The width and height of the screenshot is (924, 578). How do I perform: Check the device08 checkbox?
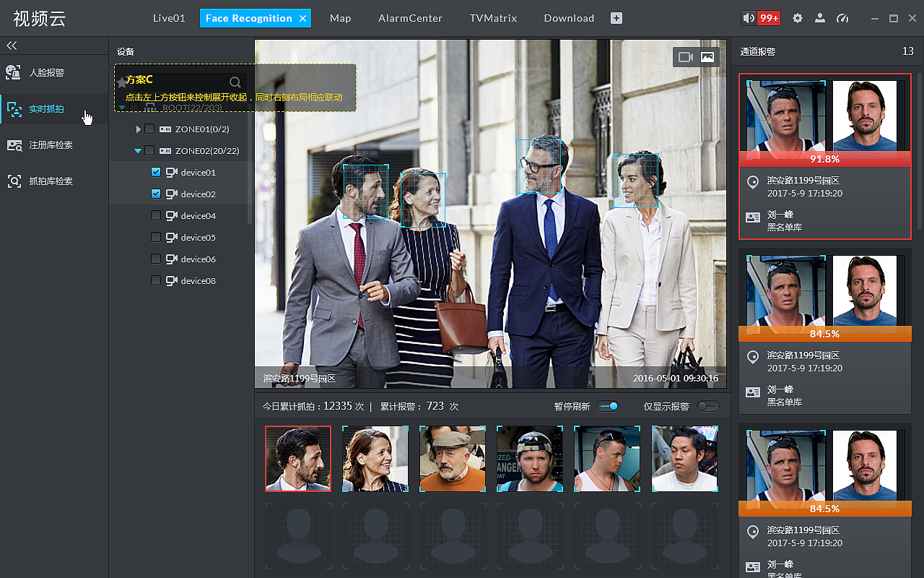(x=156, y=281)
